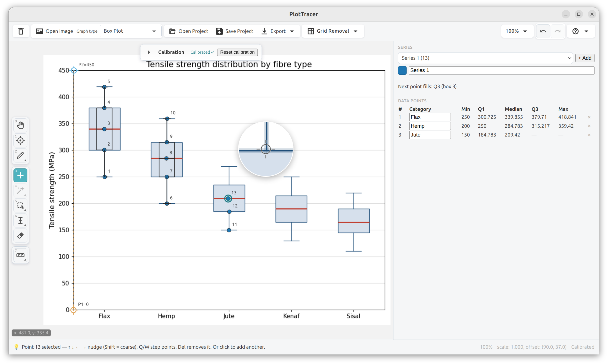Click Save Project
This screenshot has width=607, height=364.
(234, 31)
